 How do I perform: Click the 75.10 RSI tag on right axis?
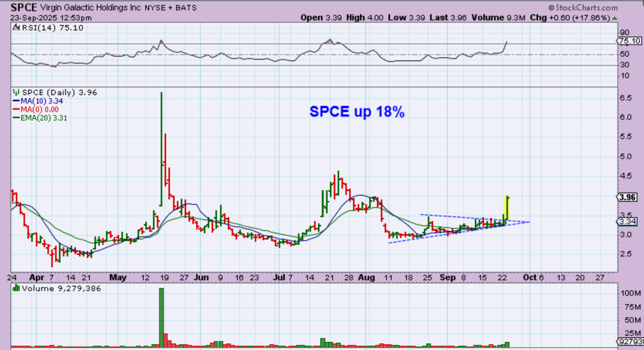(x=630, y=41)
